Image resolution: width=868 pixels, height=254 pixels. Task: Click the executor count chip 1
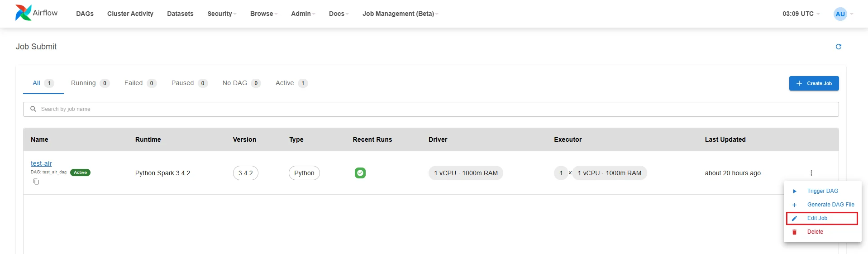(x=561, y=173)
